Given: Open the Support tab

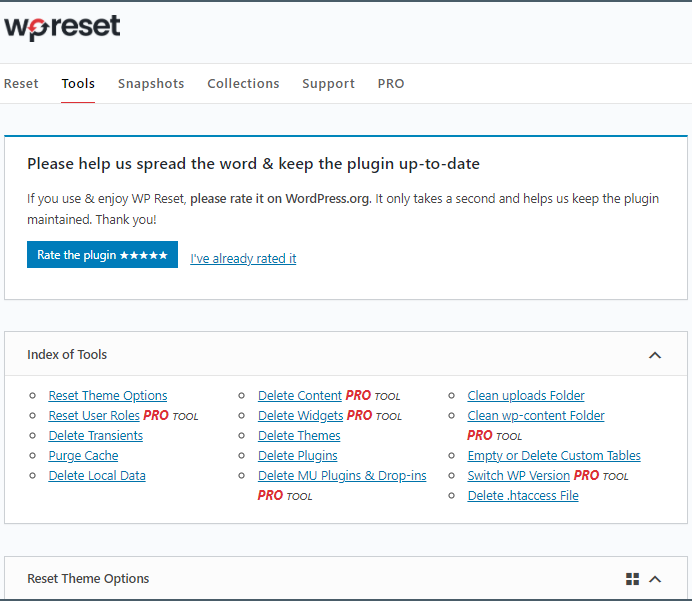Looking at the screenshot, I should (x=328, y=83).
